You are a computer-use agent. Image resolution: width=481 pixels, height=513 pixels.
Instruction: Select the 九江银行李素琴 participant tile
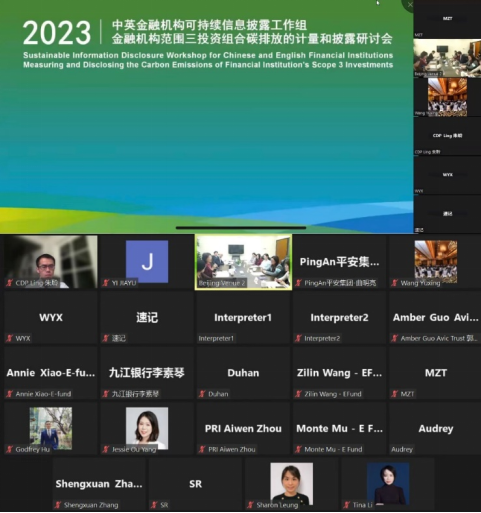coord(147,373)
